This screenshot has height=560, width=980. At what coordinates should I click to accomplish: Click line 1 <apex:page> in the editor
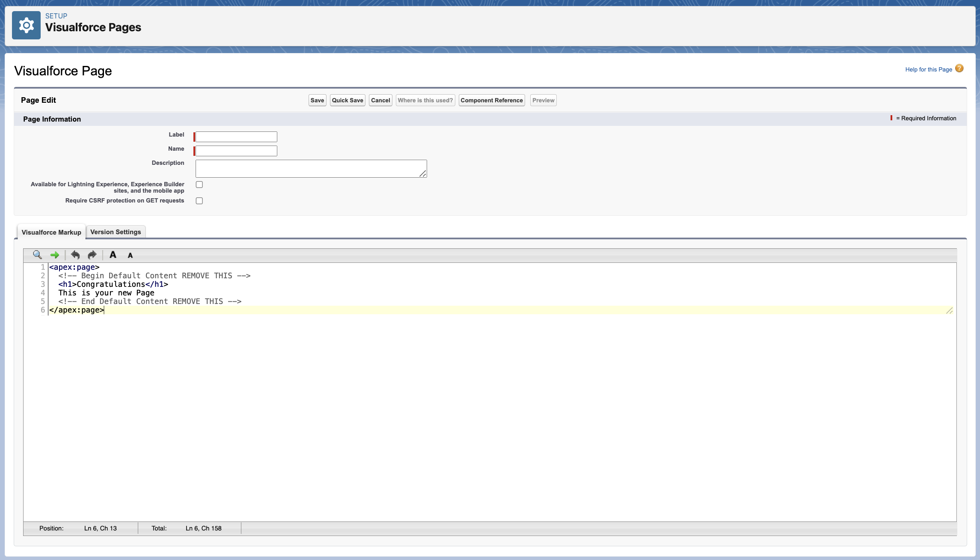click(74, 267)
